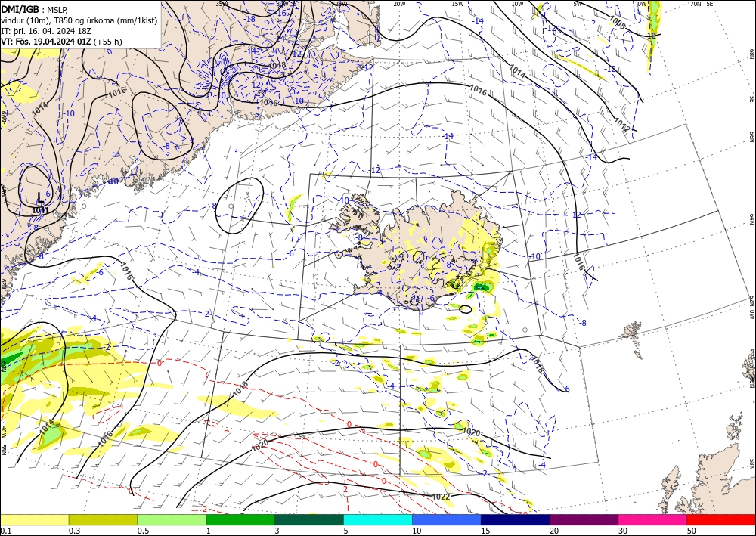This screenshot has height=536, width=756.
Task: Click the legend value 0.3
Action: pos(75,531)
